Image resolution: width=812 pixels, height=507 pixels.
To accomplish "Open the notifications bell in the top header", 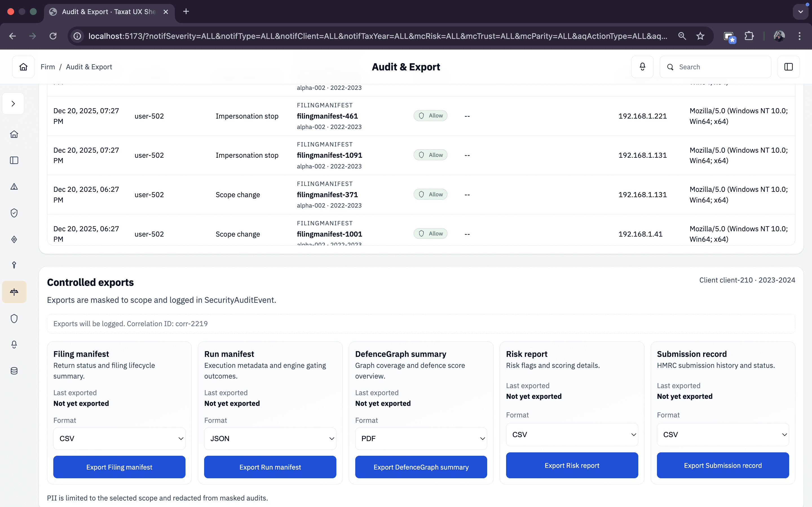I will pos(642,67).
